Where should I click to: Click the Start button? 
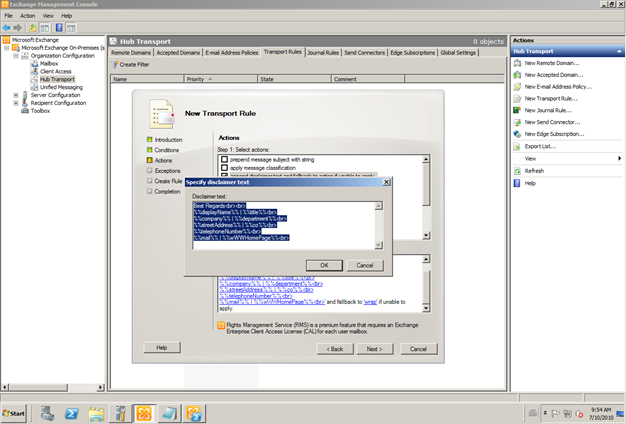(14, 414)
